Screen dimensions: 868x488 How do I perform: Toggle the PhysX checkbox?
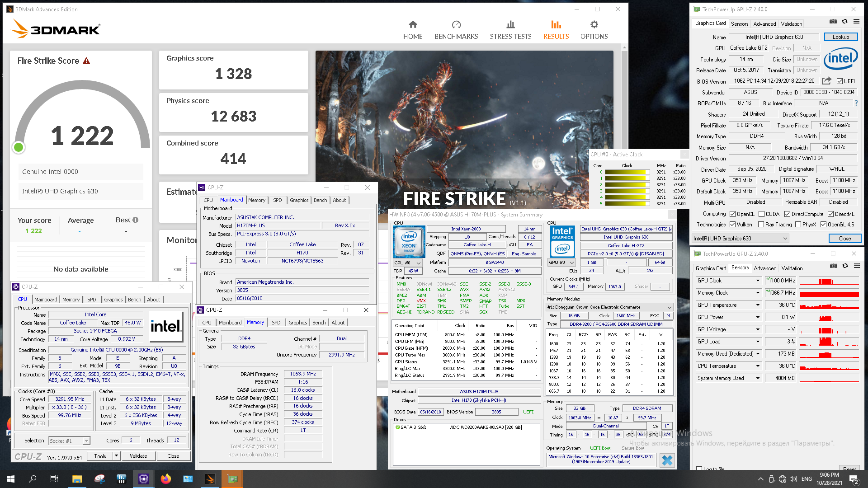(798, 225)
